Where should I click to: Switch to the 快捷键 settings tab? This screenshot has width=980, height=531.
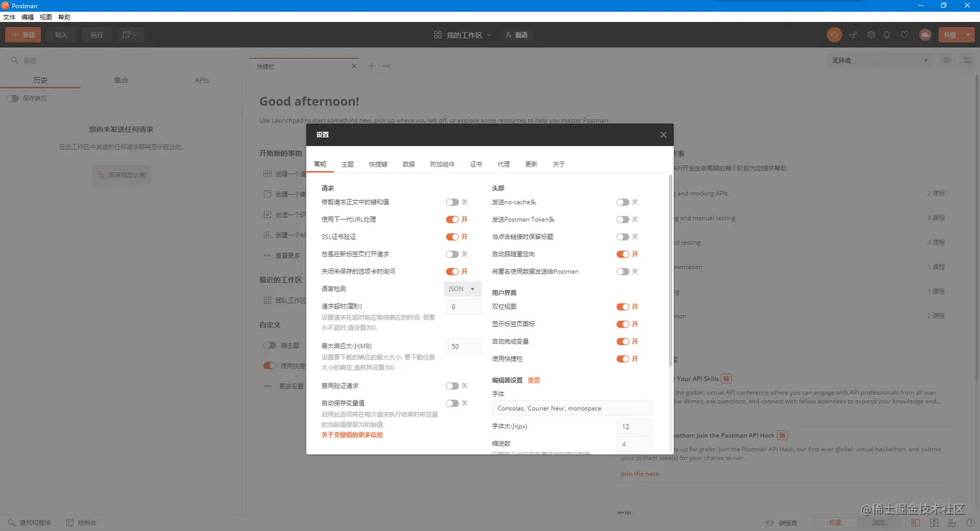click(379, 164)
